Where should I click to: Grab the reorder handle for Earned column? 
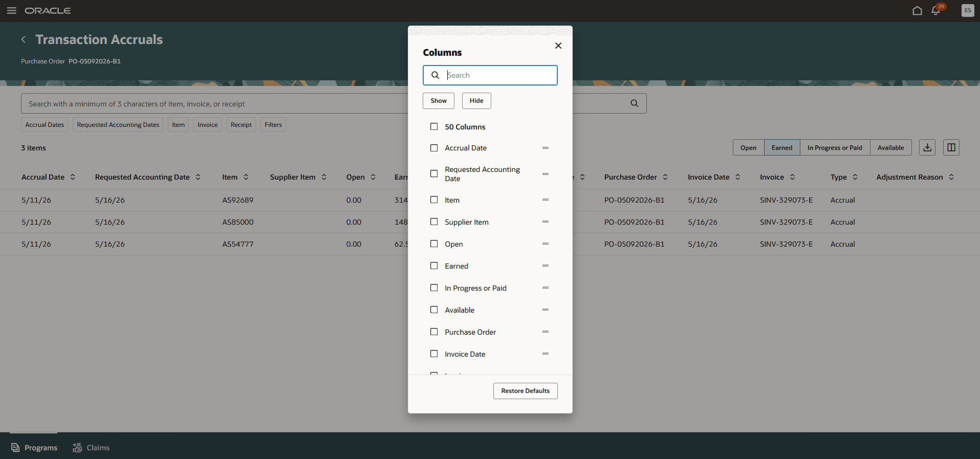click(x=546, y=266)
